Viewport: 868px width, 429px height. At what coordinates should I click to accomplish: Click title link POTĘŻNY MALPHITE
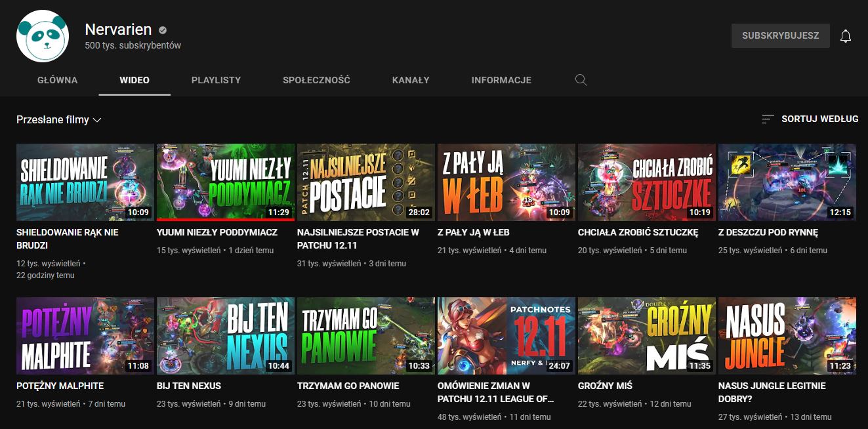click(x=60, y=386)
